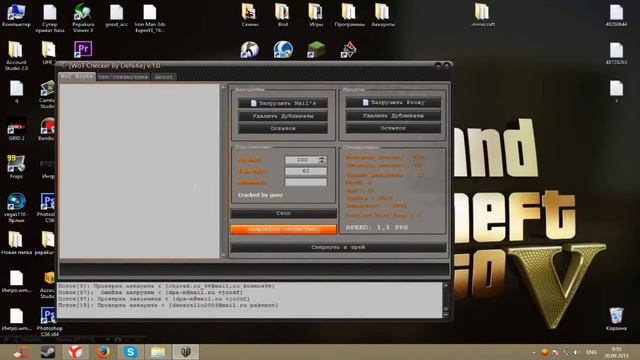Increase the threads value of 100

tap(322, 158)
